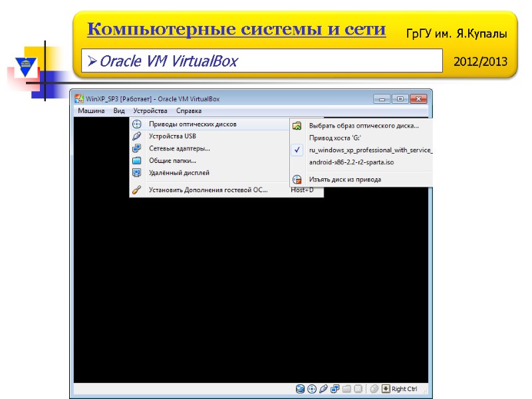
Task: Click the network monitors icon beside Сетевые адаптеры
Action: click(137, 148)
